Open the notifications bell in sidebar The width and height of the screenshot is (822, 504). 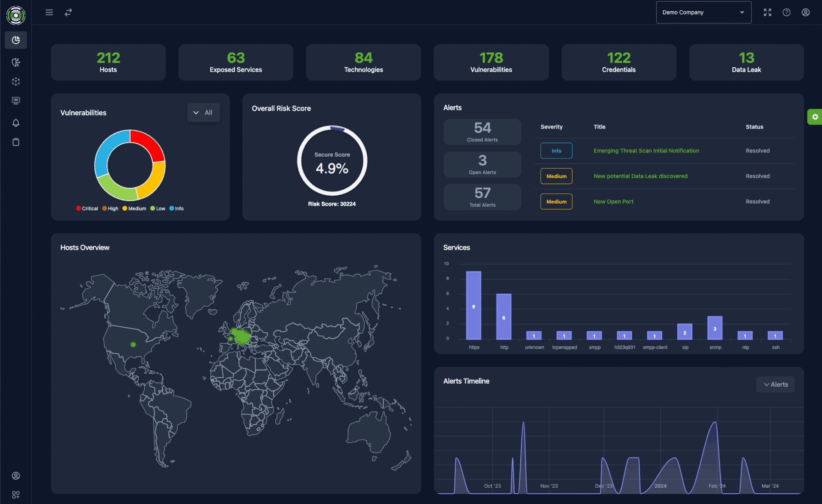(x=16, y=123)
